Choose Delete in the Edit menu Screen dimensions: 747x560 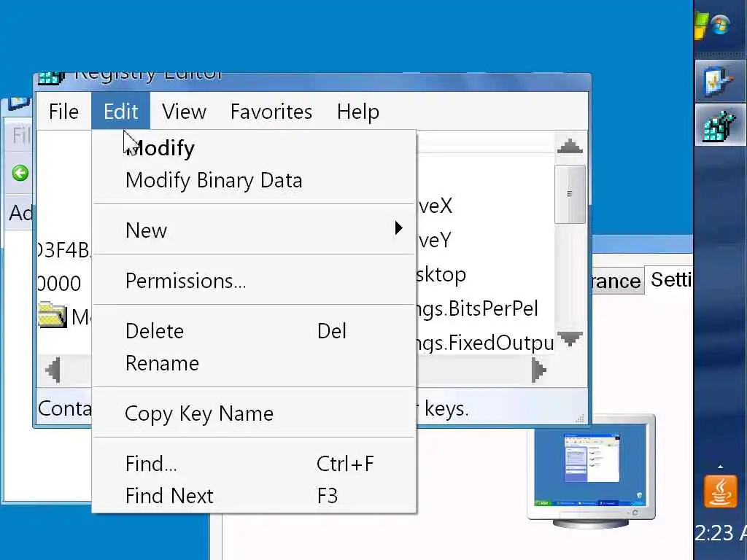254,331
